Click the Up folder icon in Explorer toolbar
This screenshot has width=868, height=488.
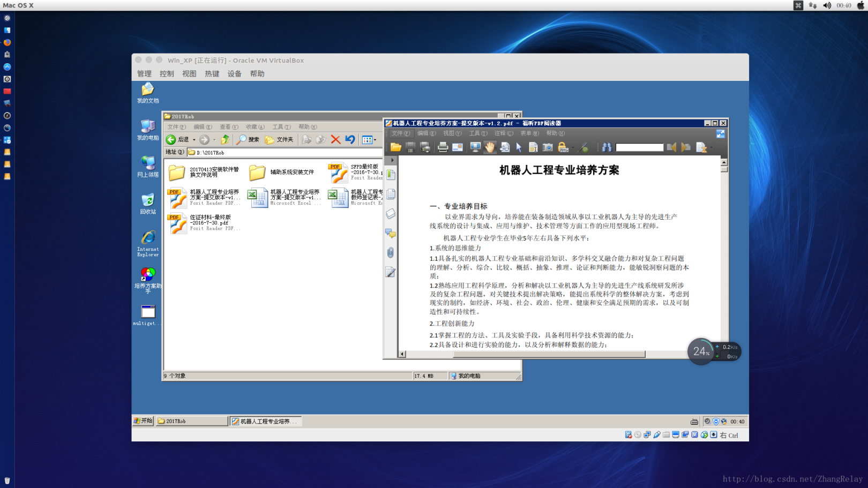click(225, 139)
